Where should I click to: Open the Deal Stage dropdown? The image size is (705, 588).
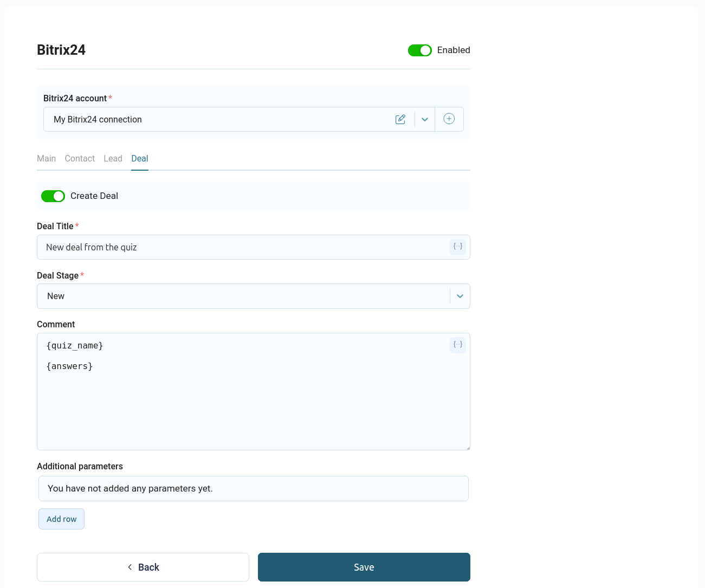[x=460, y=296]
